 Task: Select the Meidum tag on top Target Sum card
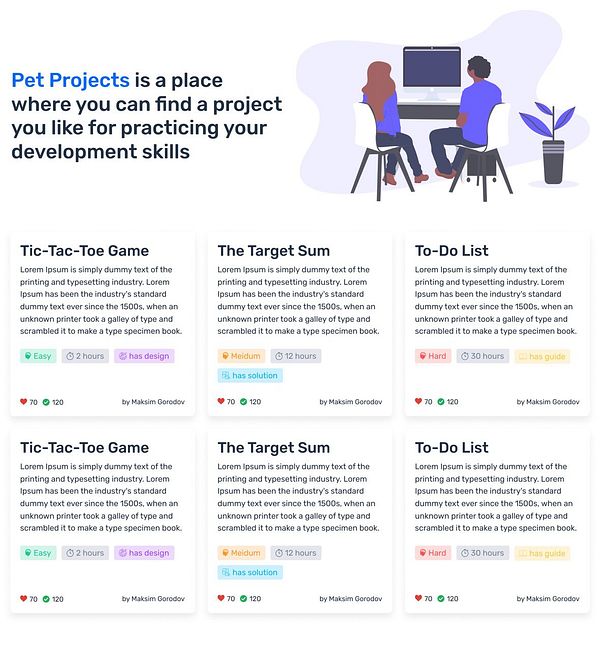pos(241,356)
